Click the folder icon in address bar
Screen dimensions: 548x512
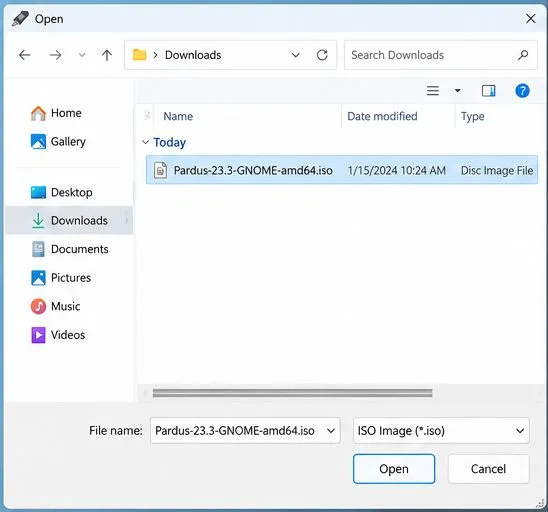click(x=139, y=55)
